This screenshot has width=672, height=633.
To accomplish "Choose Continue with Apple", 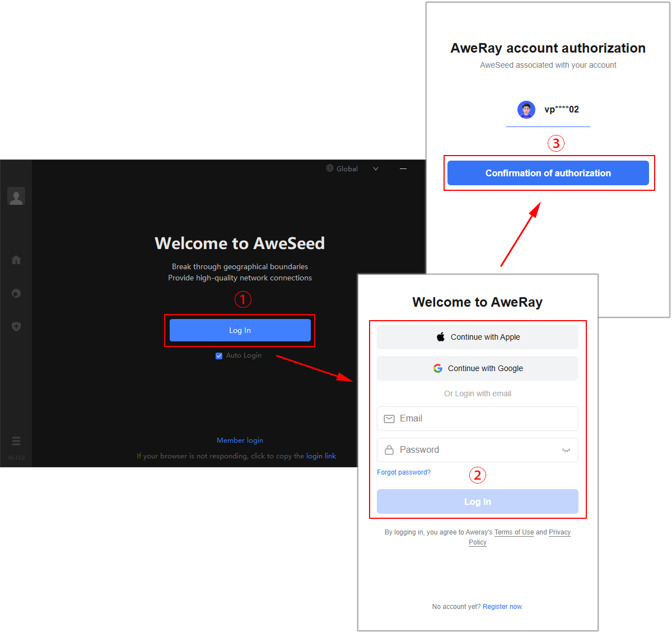I will (478, 337).
